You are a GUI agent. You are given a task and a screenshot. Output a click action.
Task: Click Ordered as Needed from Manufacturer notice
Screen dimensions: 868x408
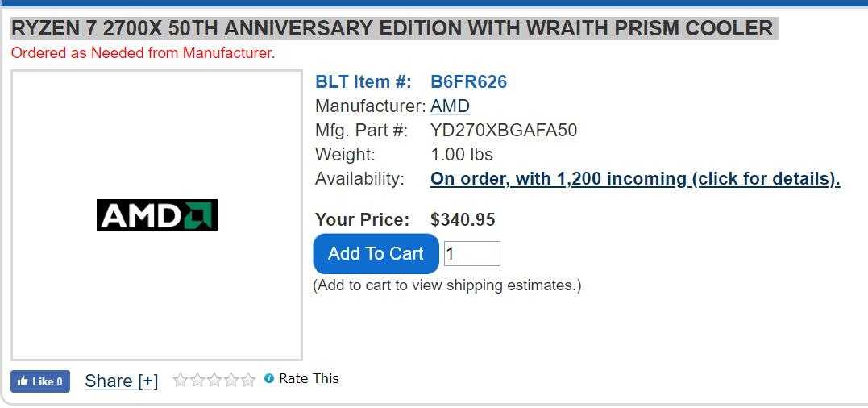coord(143,53)
